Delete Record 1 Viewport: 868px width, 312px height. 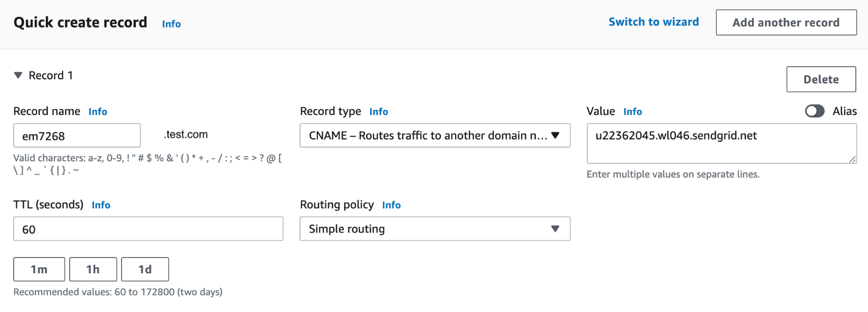pyautogui.click(x=821, y=79)
